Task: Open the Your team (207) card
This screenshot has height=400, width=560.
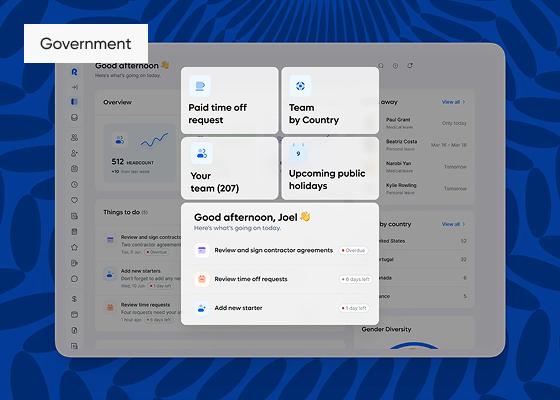Action: click(230, 168)
